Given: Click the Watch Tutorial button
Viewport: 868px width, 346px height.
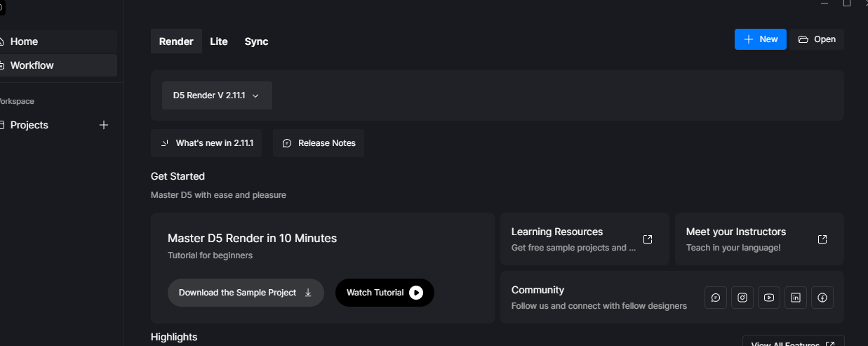Looking at the screenshot, I should pyautogui.click(x=385, y=293).
